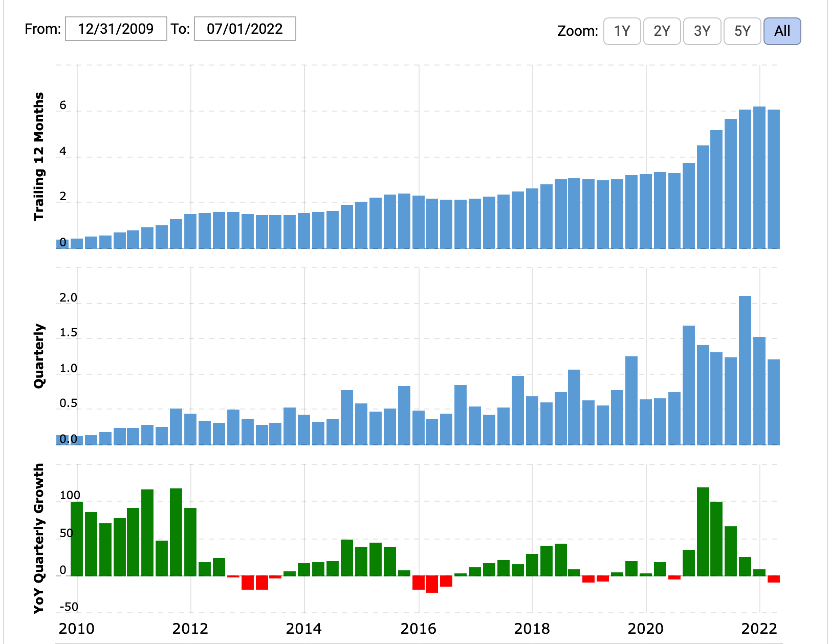Click the 'To:' label
This screenshot has width=830, height=644.
180,29
